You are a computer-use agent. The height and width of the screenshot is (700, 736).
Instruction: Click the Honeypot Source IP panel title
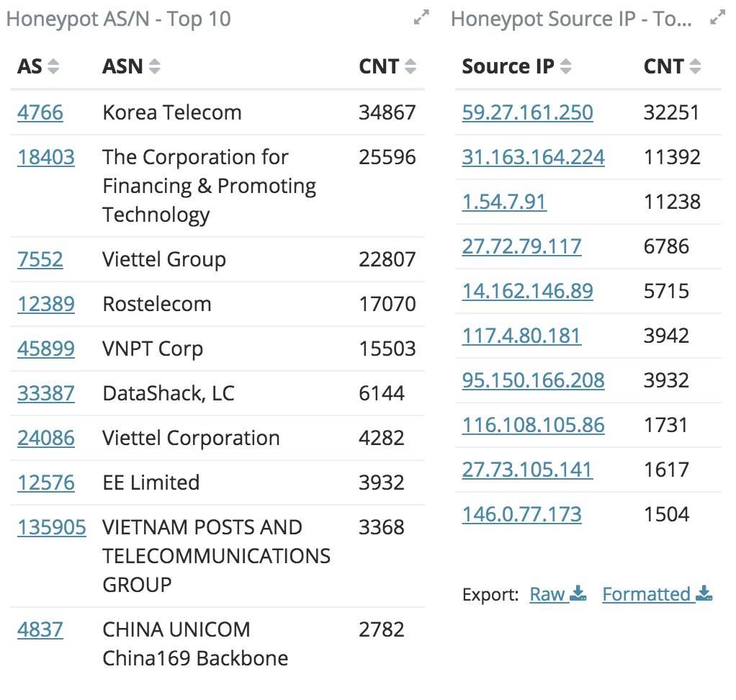(x=571, y=19)
